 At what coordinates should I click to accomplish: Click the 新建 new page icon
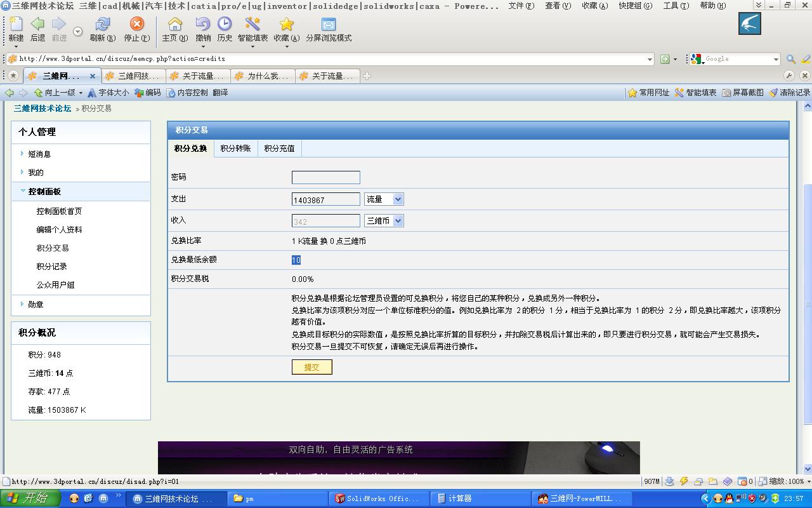16,25
